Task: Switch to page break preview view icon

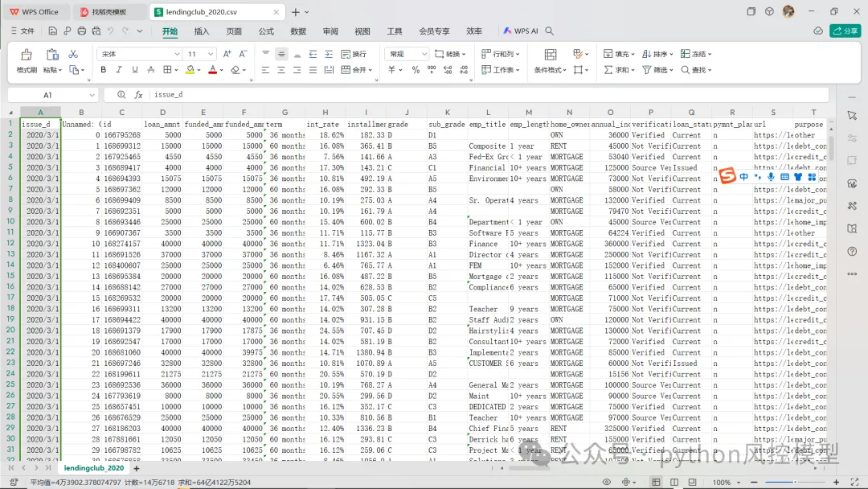Action: pyautogui.click(x=674, y=483)
